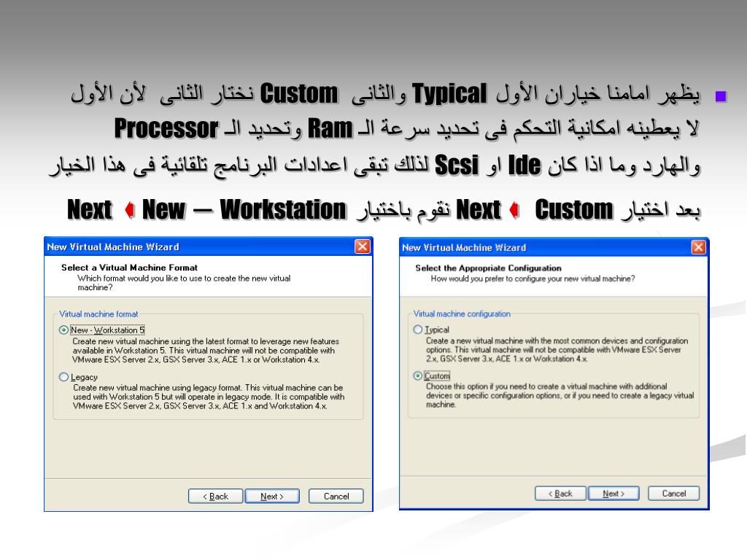Screen dimensions: 747x560
Task: Click the right wizard's title bar text
Action: [464, 248]
